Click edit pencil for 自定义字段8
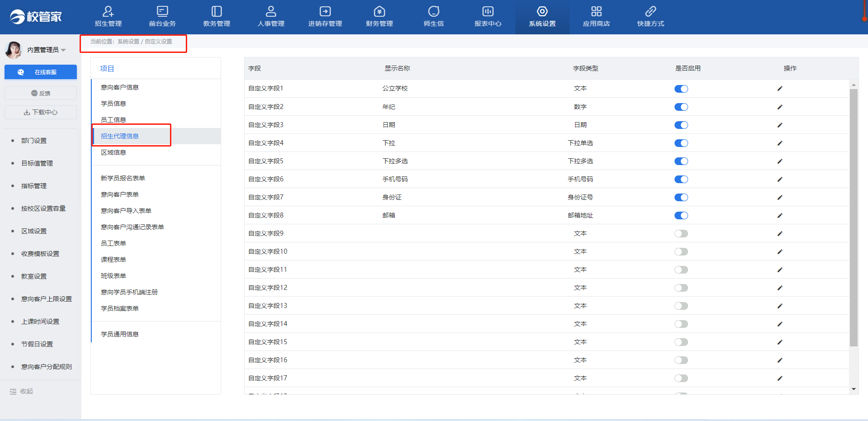This screenshot has width=868, height=421. pos(780,216)
